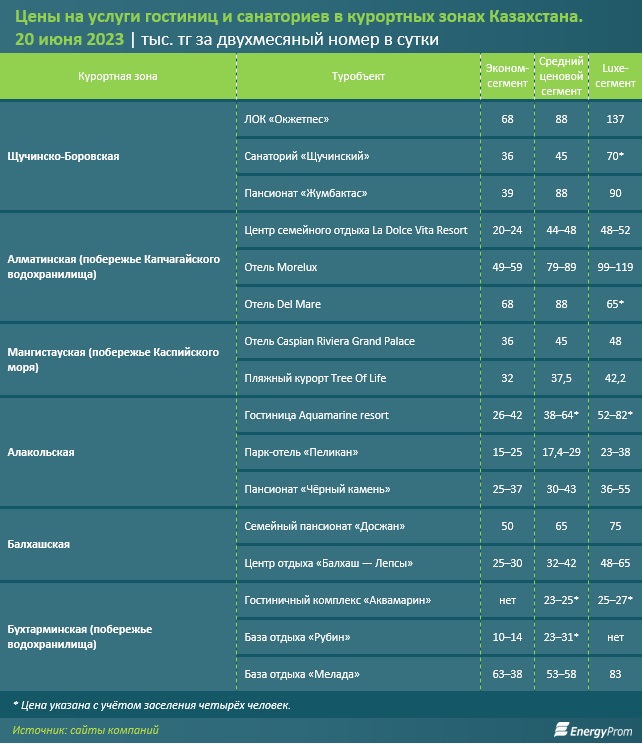Select 'База отдыха «Рубин»' row name
The image size is (642, 744).
(x=297, y=637)
